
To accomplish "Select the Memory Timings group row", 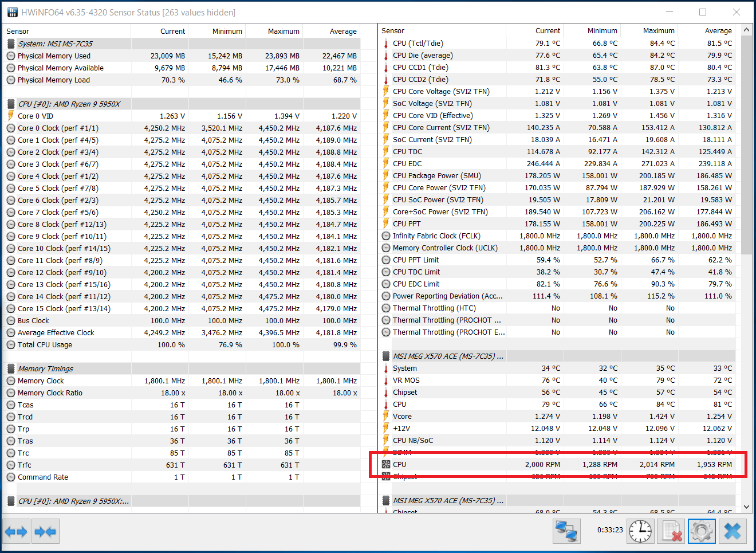I will click(x=182, y=368).
